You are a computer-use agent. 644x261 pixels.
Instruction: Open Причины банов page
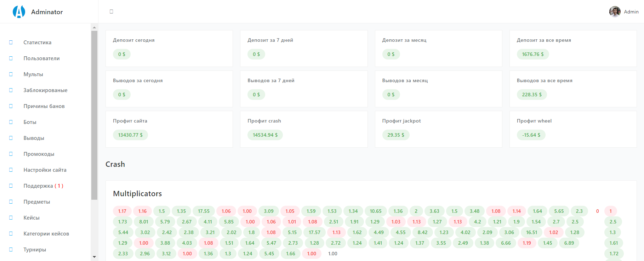tap(44, 106)
